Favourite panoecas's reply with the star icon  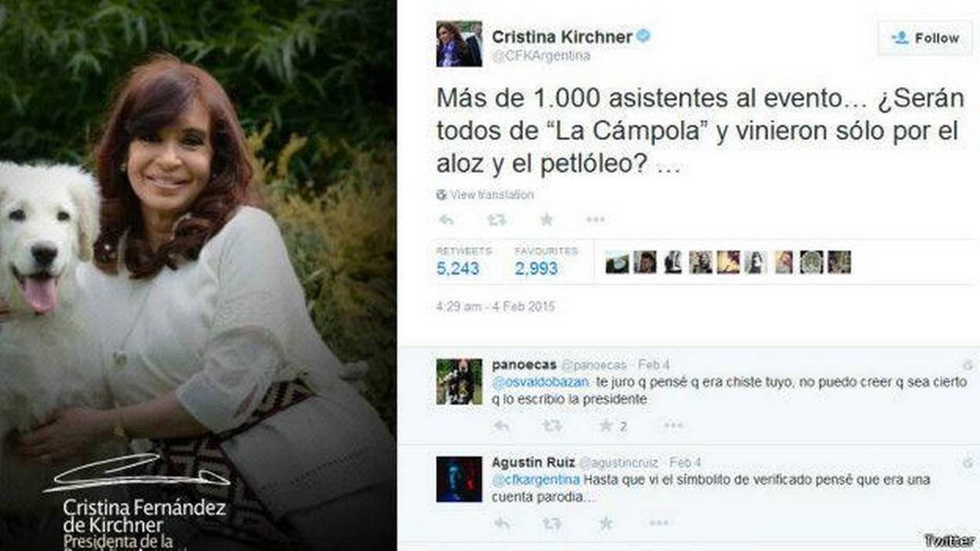[x=605, y=425]
